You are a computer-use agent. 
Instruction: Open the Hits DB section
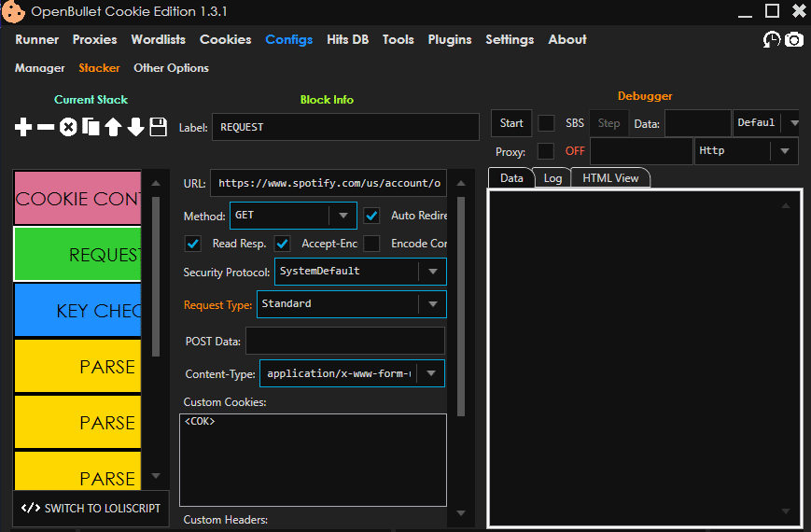pos(347,39)
